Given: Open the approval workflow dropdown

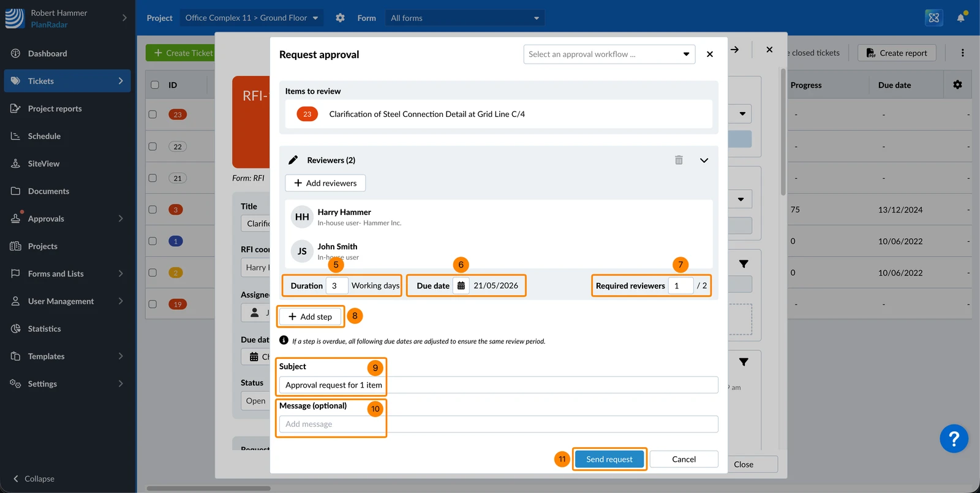Looking at the screenshot, I should coord(609,54).
